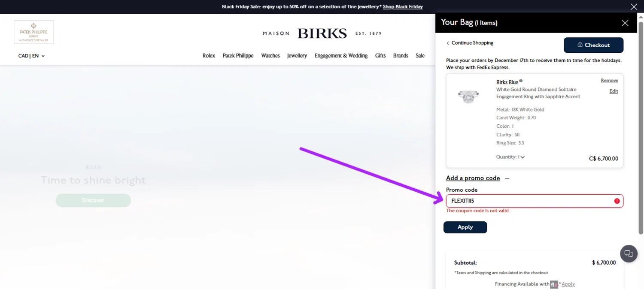Image resolution: width=644 pixels, height=289 pixels.
Task: Click the C$ 6,700.00 item price
Action: click(604, 159)
